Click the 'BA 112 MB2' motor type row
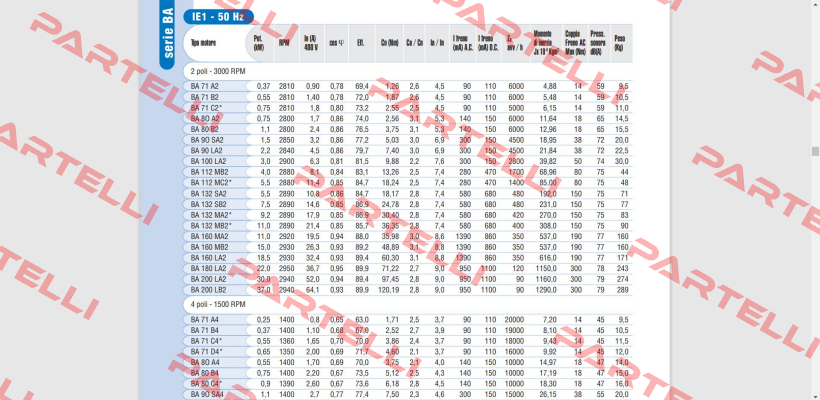This screenshot has height=400, width=820. [x=408, y=172]
